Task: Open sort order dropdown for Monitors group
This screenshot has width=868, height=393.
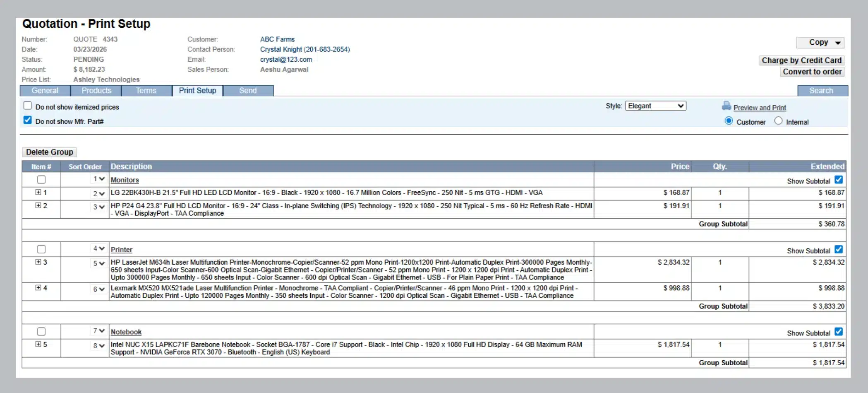Action: tap(98, 179)
